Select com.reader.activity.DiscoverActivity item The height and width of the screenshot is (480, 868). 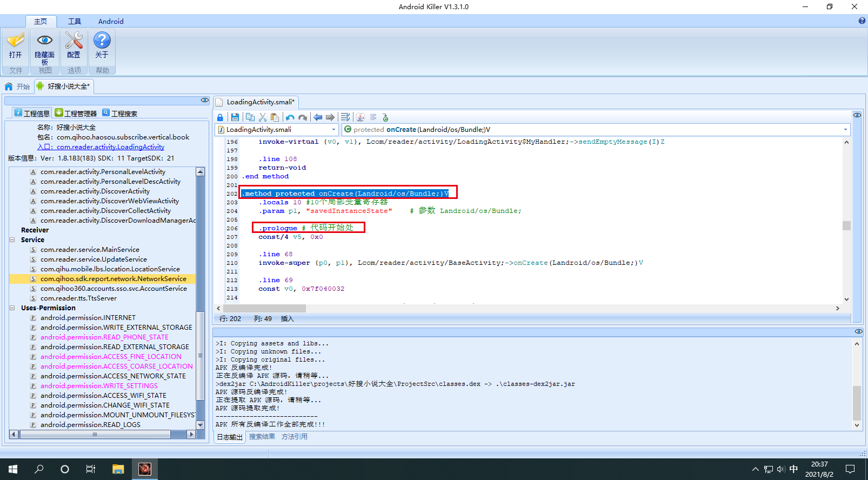pos(95,191)
